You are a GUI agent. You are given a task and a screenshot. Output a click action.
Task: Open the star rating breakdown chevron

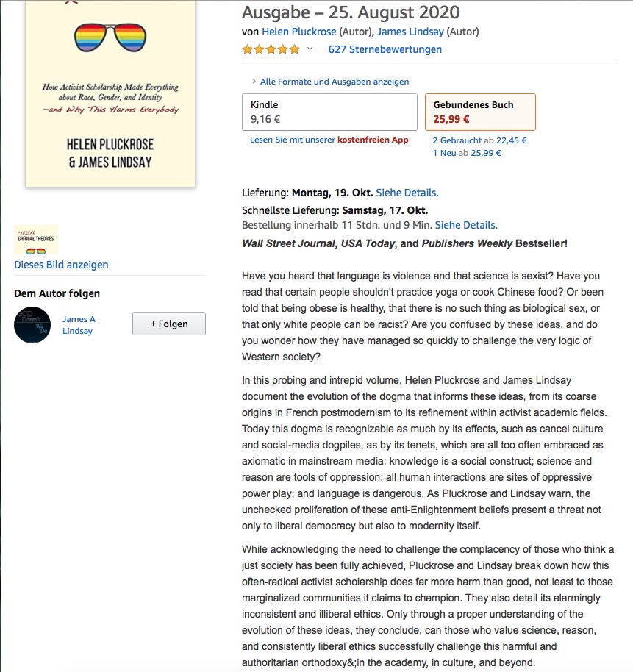(x=310, y=49)
